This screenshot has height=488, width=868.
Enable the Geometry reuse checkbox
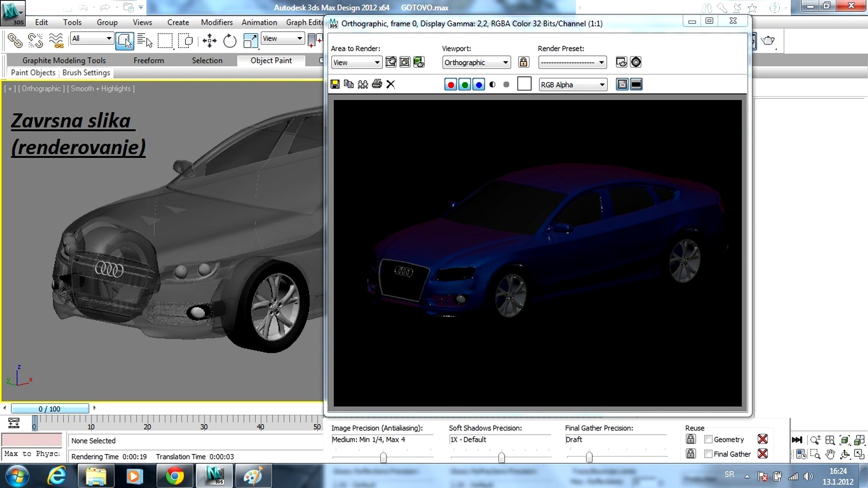(x=708, y=439)
